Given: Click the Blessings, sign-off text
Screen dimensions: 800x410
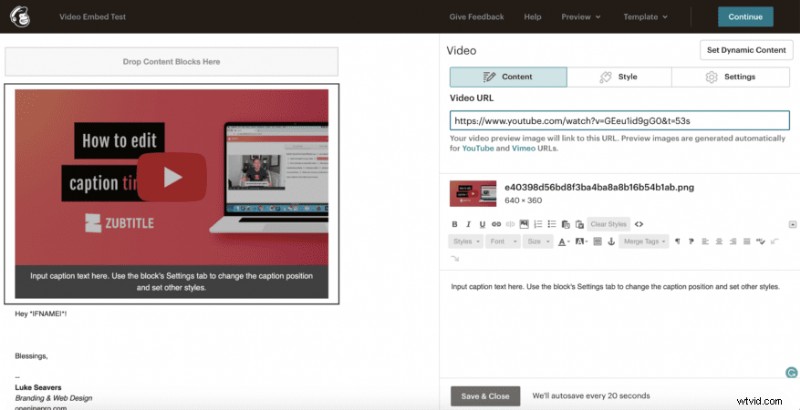Looking at the screenshot, I should click(x=32, y=356).
